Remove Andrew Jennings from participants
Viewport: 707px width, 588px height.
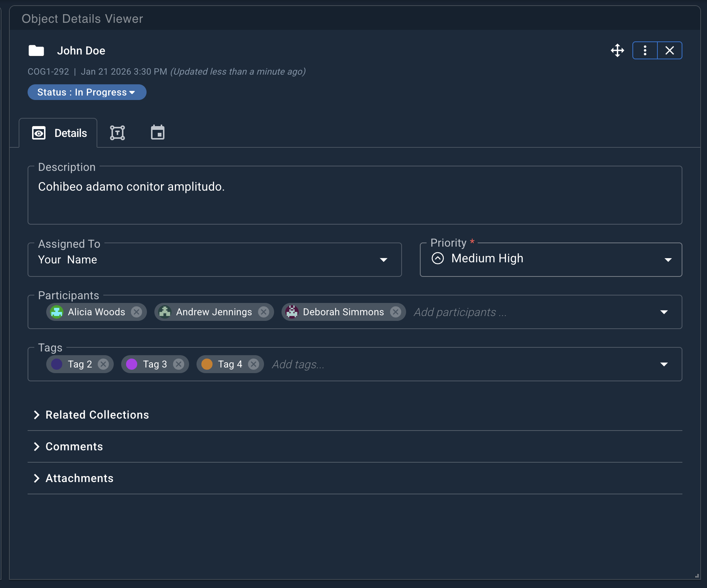tap(264, 312)
